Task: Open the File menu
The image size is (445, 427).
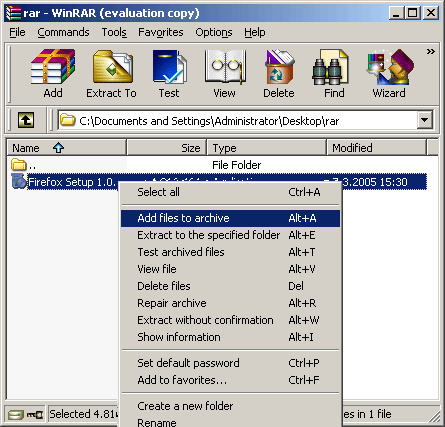Action: [17, 32]
